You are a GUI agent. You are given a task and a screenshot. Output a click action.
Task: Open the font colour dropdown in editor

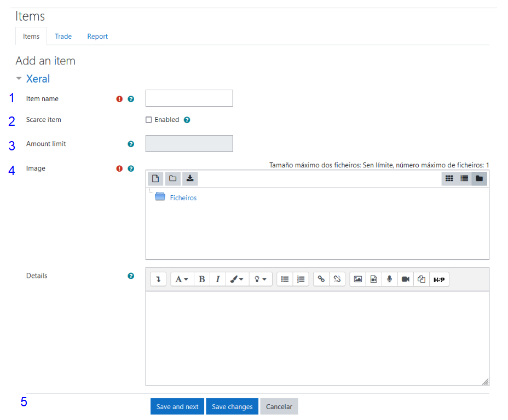tap(237, 279)
